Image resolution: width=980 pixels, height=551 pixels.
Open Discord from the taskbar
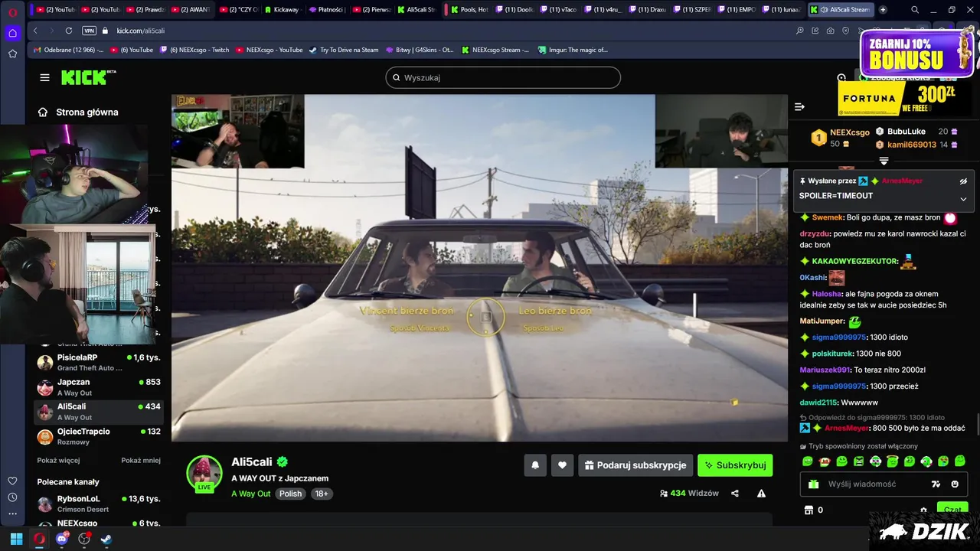coord(62,539)
